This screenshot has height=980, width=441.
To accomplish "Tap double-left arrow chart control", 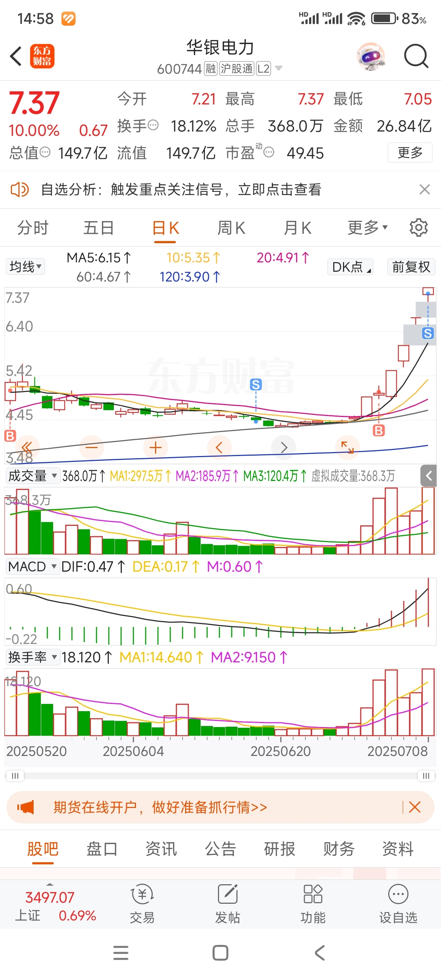I will tap(27, 447).
